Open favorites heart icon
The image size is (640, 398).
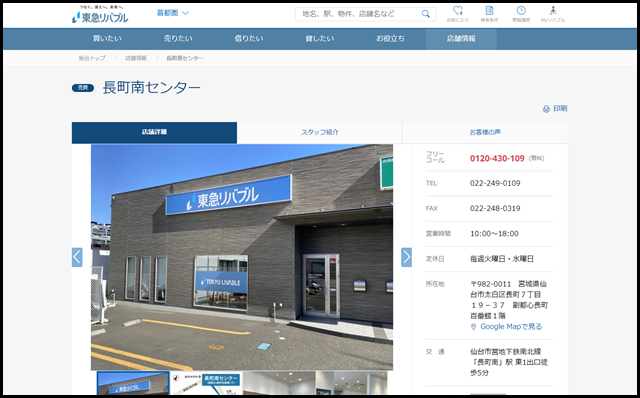pyautogui.click(x=458, y=13)
